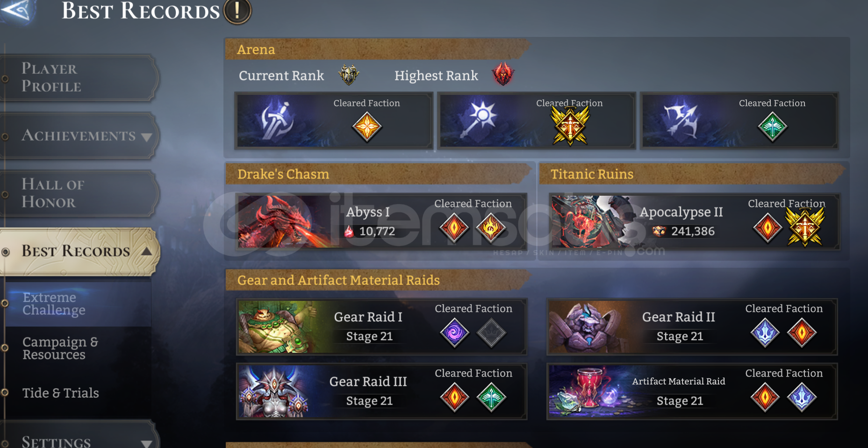Select the bow and axe arena icon
The height and width of the screenshot is (448, 868).
point(681,121)
